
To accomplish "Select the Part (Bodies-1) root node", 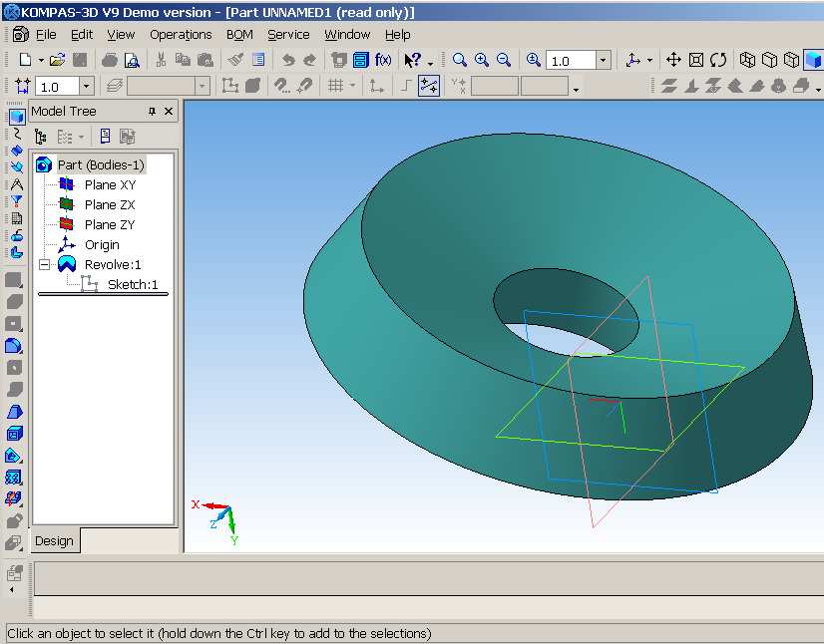I will (x=101, y=164).
